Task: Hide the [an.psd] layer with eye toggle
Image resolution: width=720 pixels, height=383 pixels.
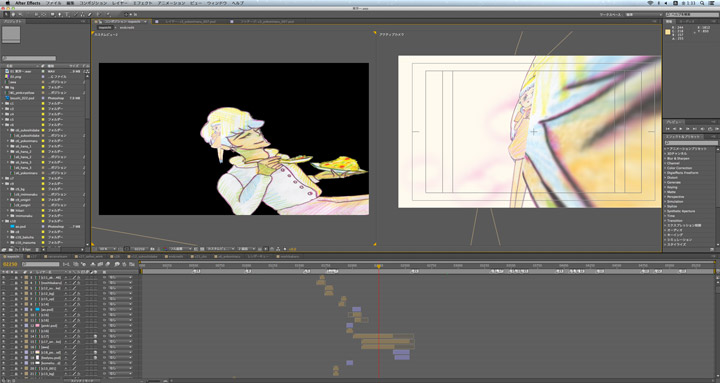Action: [4, 310]
